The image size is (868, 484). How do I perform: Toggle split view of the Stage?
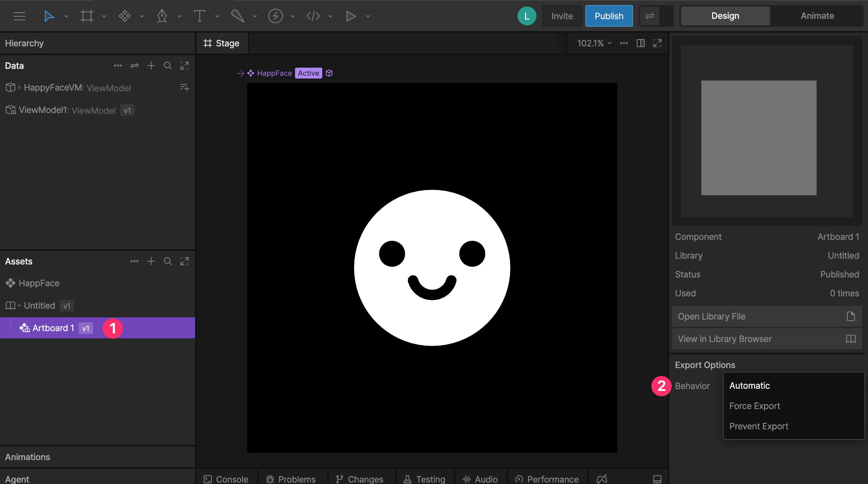click(641, 43)
